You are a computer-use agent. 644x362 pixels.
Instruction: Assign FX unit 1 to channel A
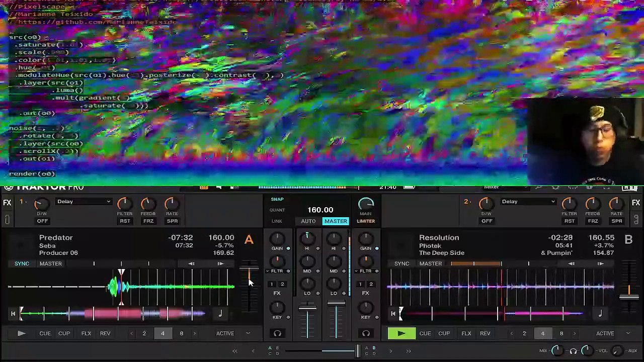pyautogui.click(x=272, y=285)
